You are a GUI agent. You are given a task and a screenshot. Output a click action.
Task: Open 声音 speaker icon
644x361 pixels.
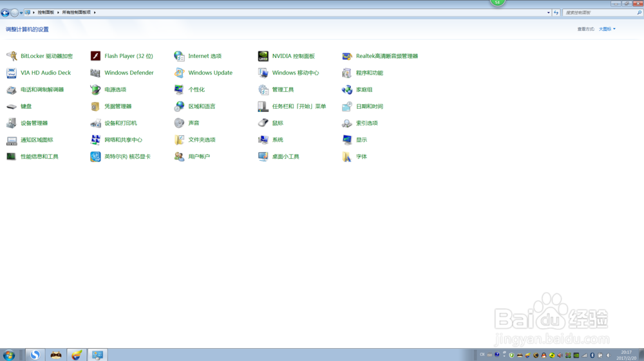tap(179, 123)
